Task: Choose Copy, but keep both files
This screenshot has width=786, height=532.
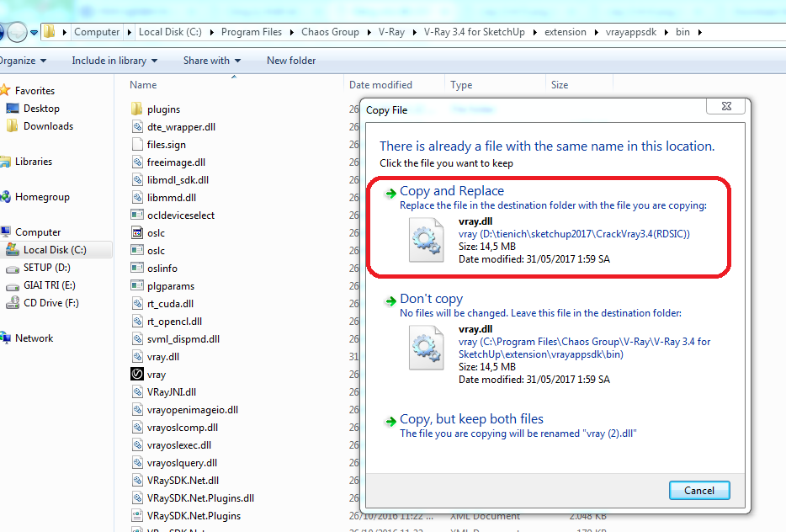Action: tap(471, 419)
